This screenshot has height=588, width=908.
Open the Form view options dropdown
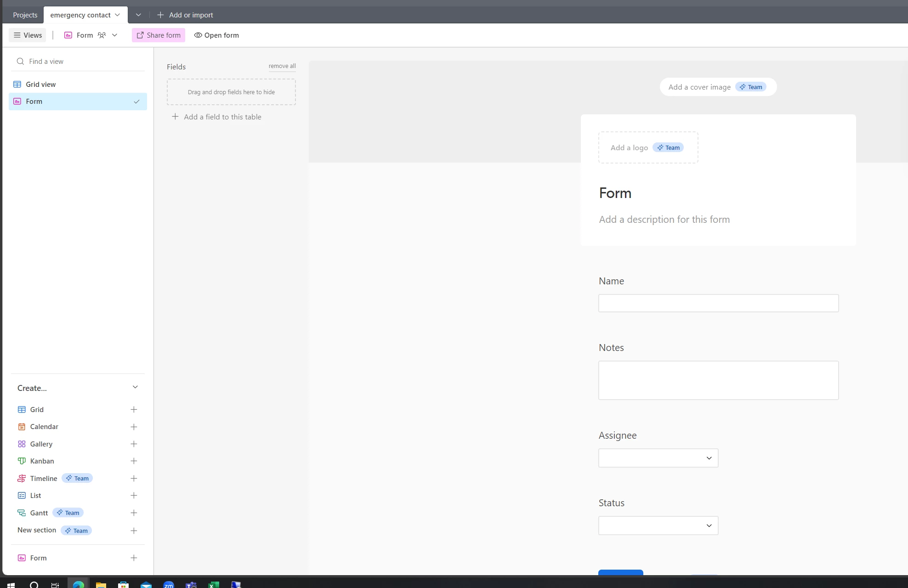[x=114, y=35]
